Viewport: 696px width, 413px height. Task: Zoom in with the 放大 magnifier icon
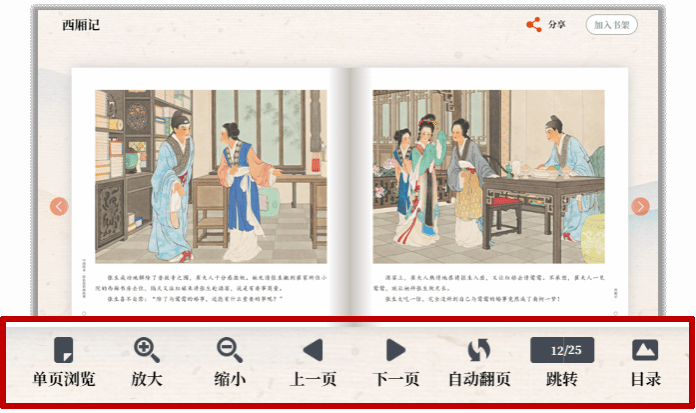[x=147, y=350]
